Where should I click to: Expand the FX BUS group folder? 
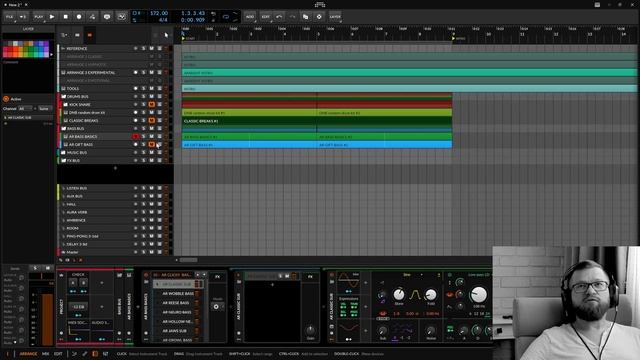(x=63, y=160)
